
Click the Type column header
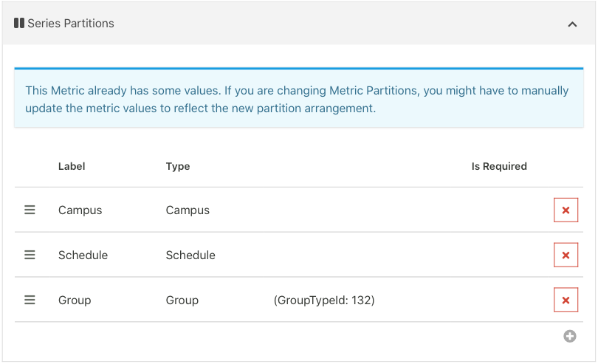tap(178, 166)
